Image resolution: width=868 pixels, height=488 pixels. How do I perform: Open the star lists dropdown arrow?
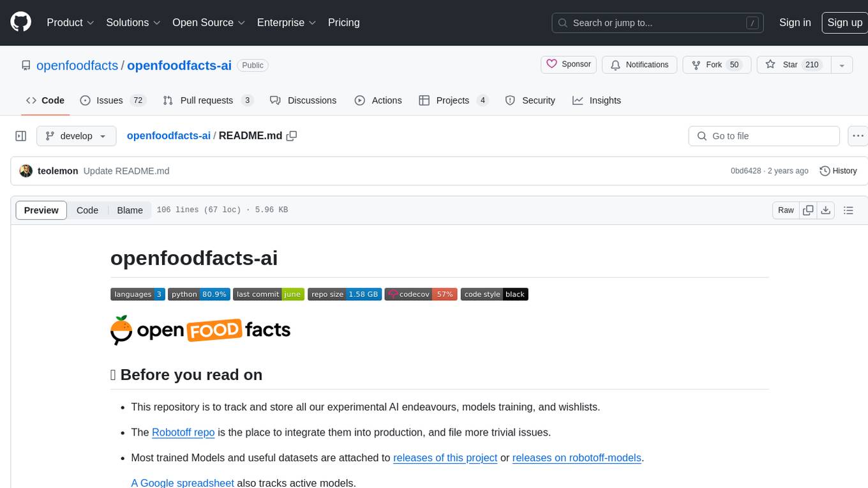tap(842, 65)
